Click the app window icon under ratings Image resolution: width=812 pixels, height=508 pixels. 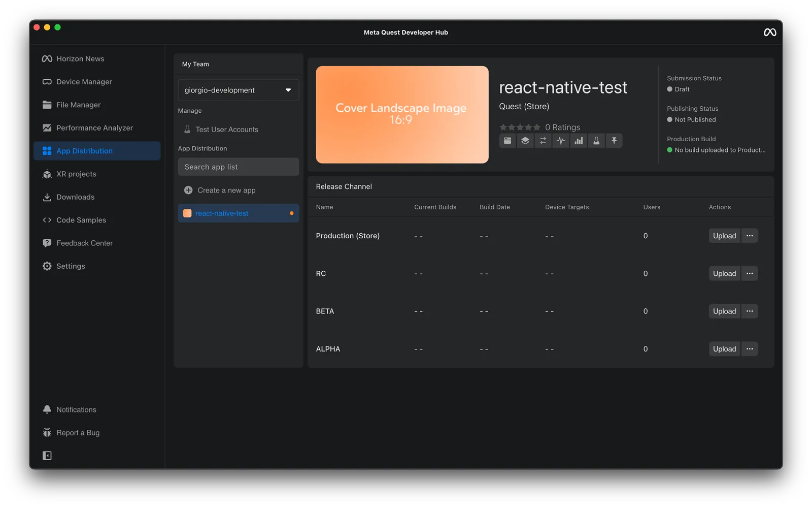(x=507, y=141)
